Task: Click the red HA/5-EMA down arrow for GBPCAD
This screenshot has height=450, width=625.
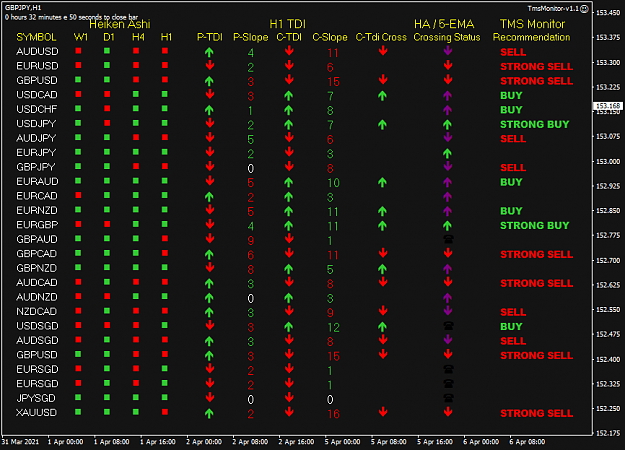Action: pyautogui.click(x=448, y=253)
